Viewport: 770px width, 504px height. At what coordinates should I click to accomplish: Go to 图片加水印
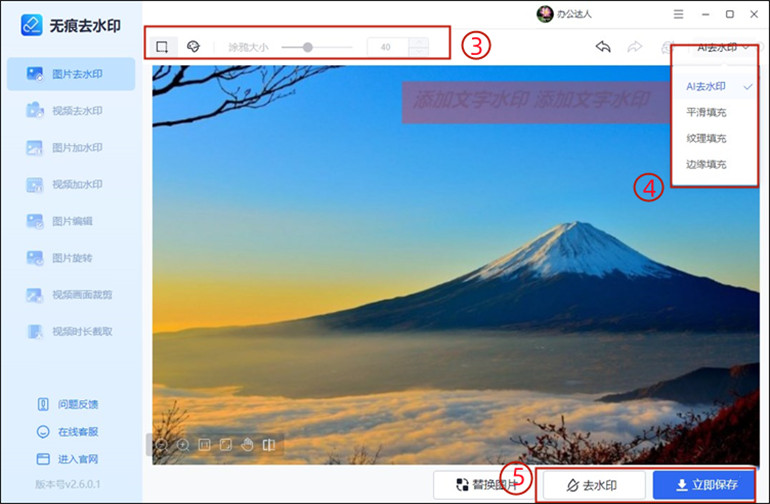click(x=71, y=148)
